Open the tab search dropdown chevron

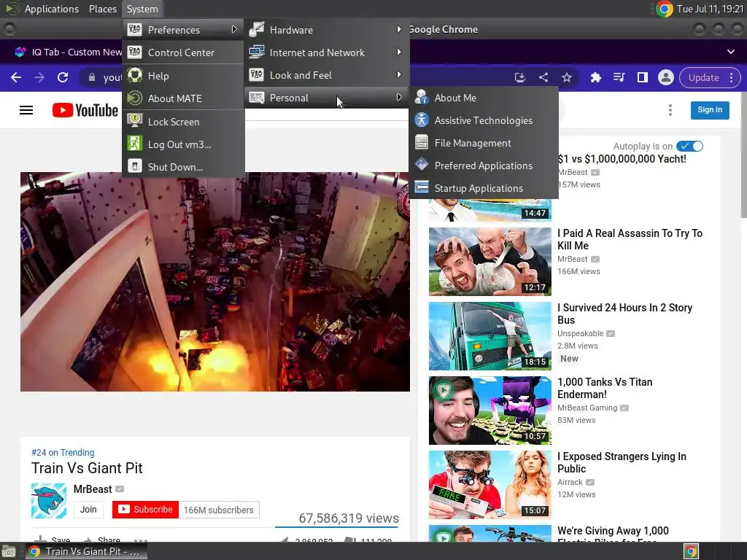(731, 52)
